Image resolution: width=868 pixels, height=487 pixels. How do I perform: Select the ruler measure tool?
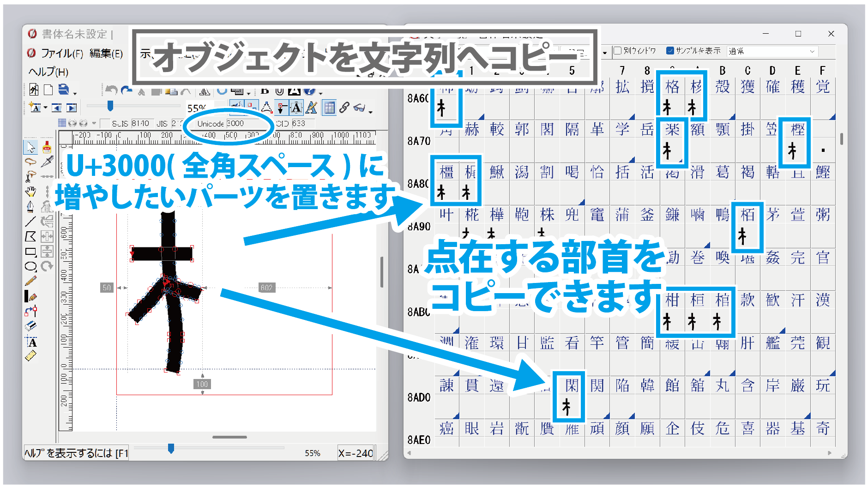coord(30,356)
